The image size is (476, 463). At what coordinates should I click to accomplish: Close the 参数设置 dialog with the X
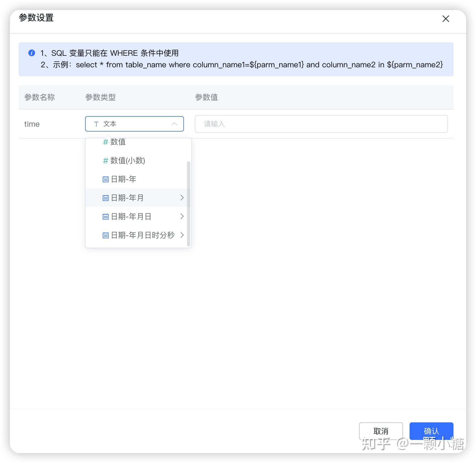[446, 19]
